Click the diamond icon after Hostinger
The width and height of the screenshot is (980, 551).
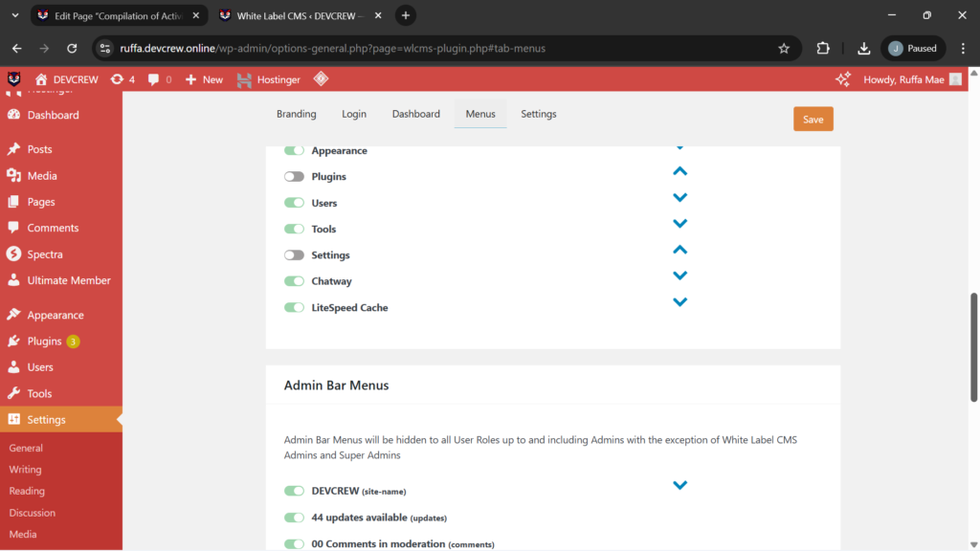point(321,79)
